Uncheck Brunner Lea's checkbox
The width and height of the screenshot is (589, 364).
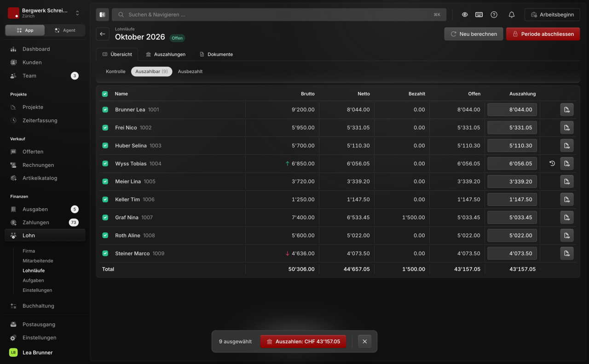[105, 110]
